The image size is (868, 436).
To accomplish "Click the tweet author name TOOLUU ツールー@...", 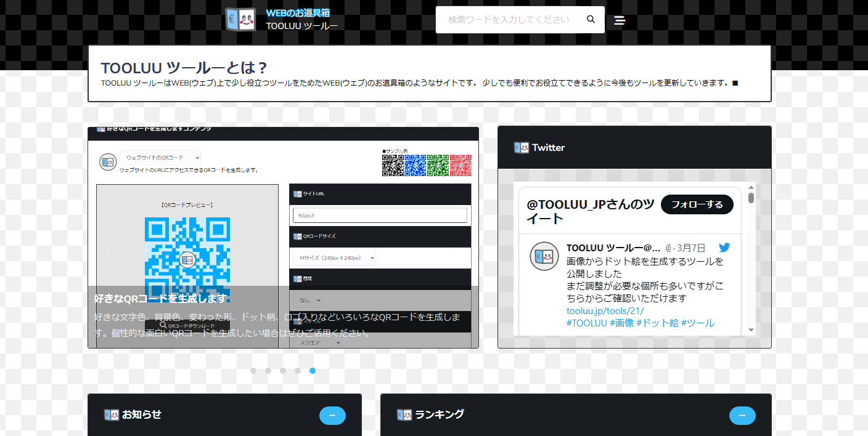I will (613, 248).
